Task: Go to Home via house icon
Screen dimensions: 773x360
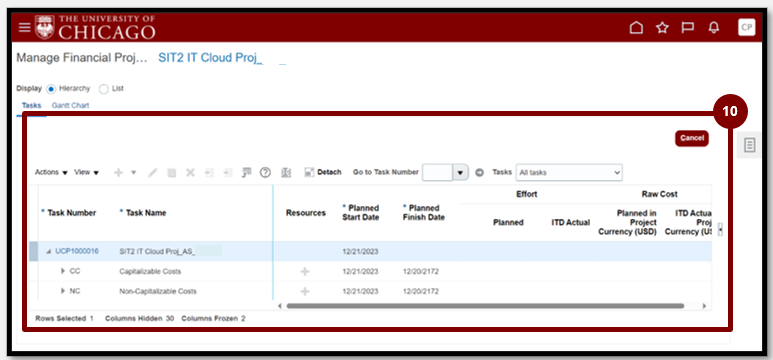Action: point(636,28)
